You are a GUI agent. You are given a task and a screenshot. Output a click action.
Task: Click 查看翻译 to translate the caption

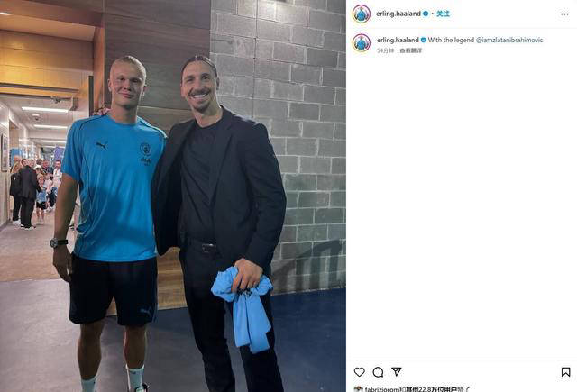click(x=411, y=50)
